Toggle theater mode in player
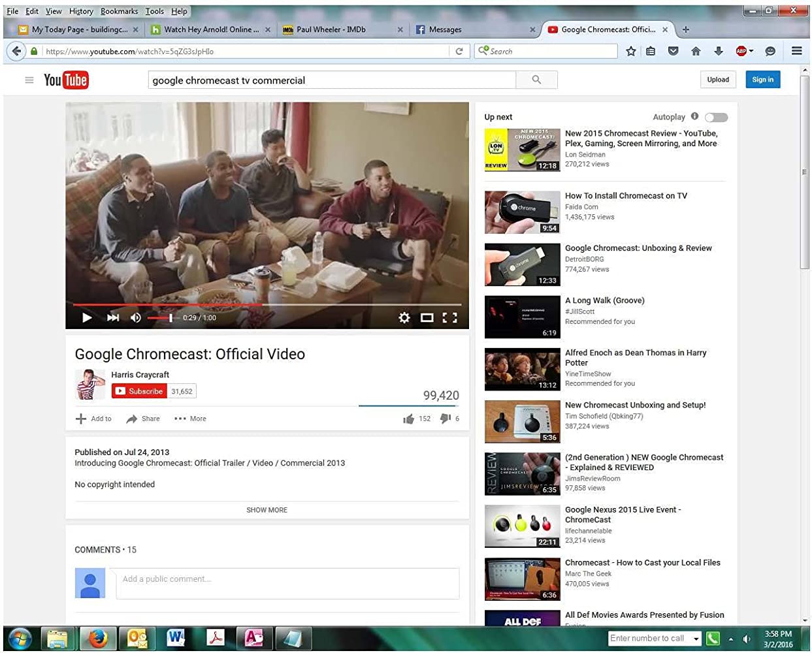Image resolution: width=812 pixels, height=653 pixels. [x=427, y=318]
